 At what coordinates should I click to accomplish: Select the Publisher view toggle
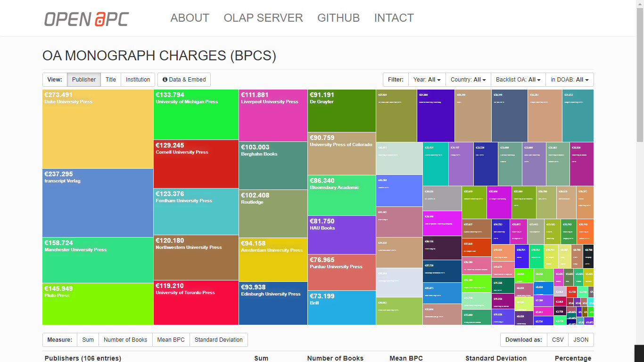click(84, 80)
